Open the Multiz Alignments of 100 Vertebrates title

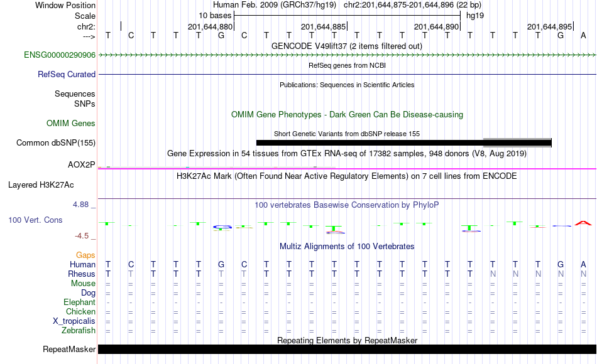point(347,247)
